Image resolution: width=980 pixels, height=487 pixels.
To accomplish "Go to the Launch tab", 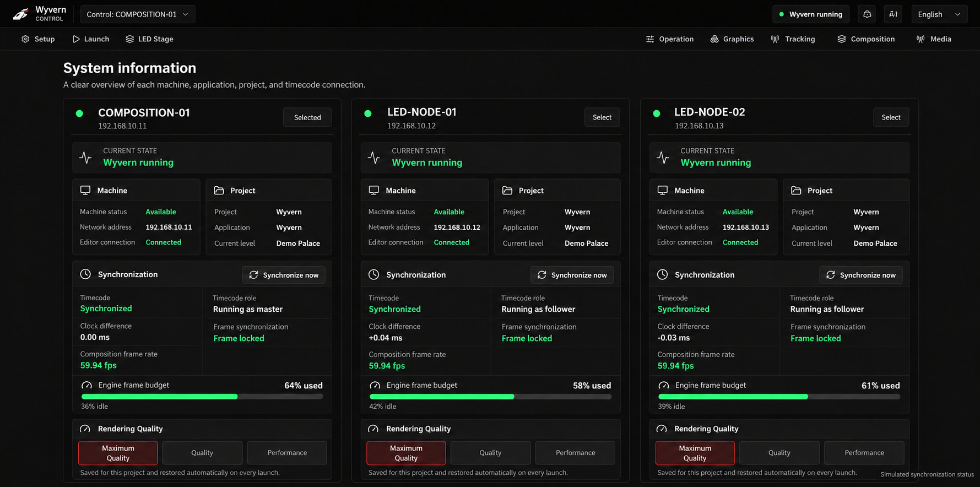I will coord(91,39).
